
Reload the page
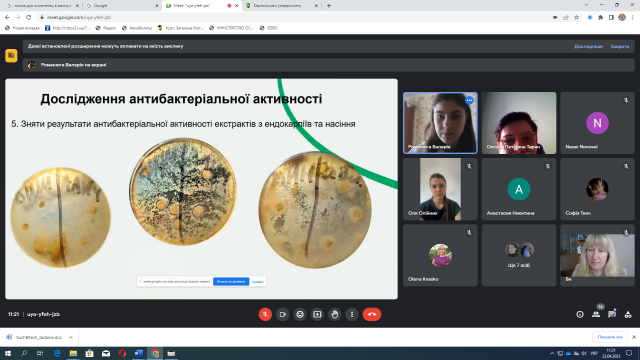point(29,17)
